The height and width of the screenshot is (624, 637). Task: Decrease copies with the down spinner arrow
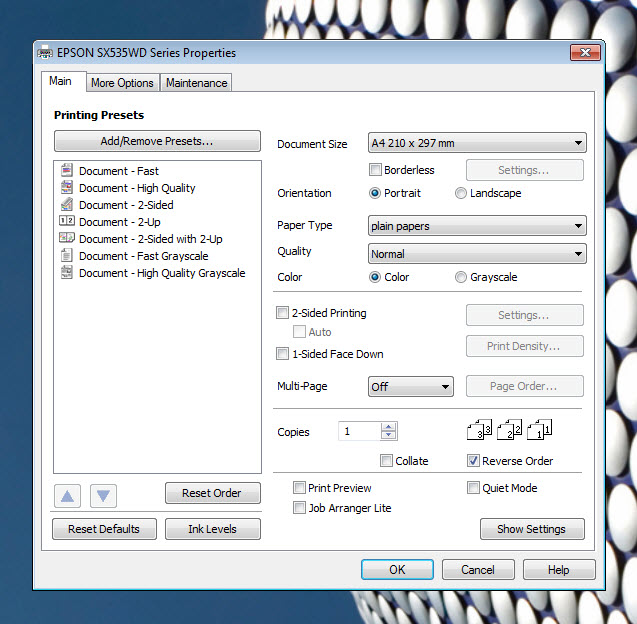click(x=389, y=435)
